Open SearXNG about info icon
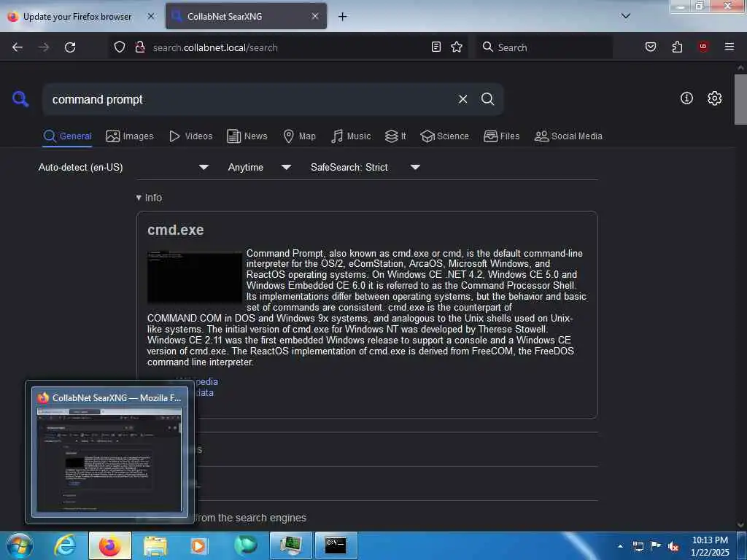Viewport: 747px width, 560px height. pos(686,98)
